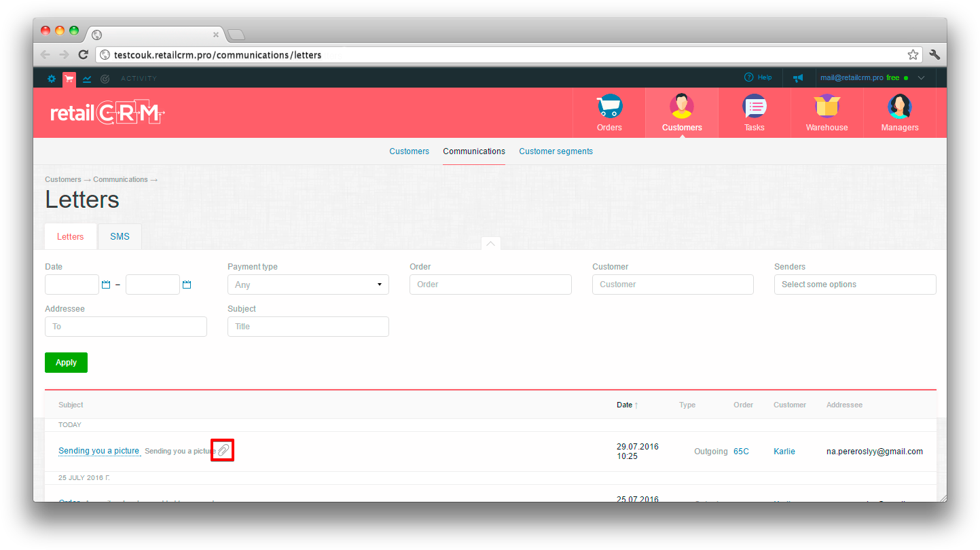Open the analytics chart icon
Image resolution: width=980 pixels, height=550 pixels.
(87, 79)
